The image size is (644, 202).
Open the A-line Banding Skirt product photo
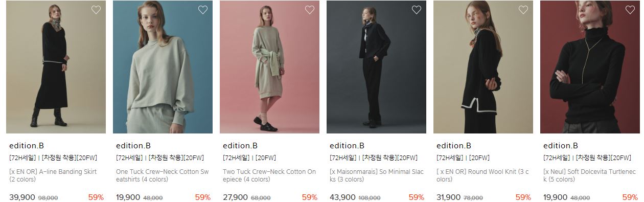click(56, 67)
